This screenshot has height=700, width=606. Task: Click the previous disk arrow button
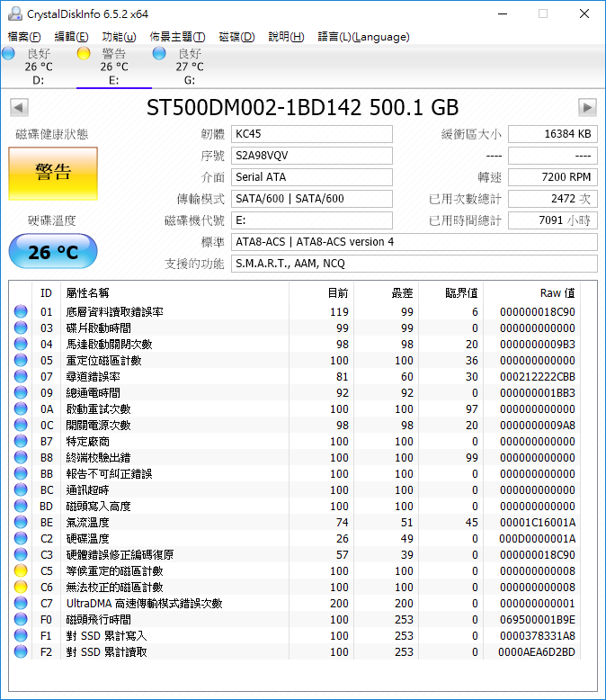point(19,108)
